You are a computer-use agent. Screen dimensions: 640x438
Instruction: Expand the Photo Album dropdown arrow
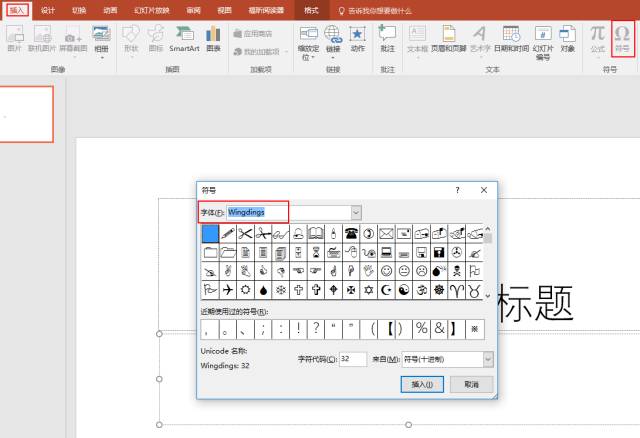[x=102, y=58]
